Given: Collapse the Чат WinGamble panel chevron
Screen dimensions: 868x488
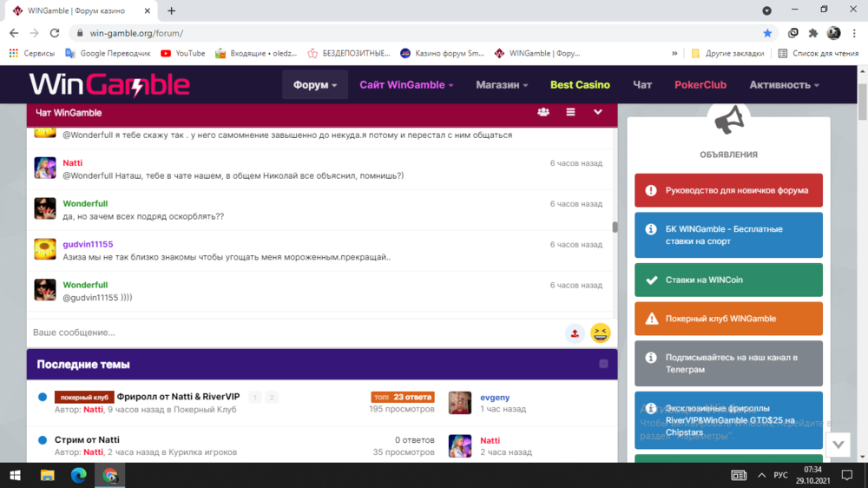Looking at the screenshot, I should [x=598, y=112].
